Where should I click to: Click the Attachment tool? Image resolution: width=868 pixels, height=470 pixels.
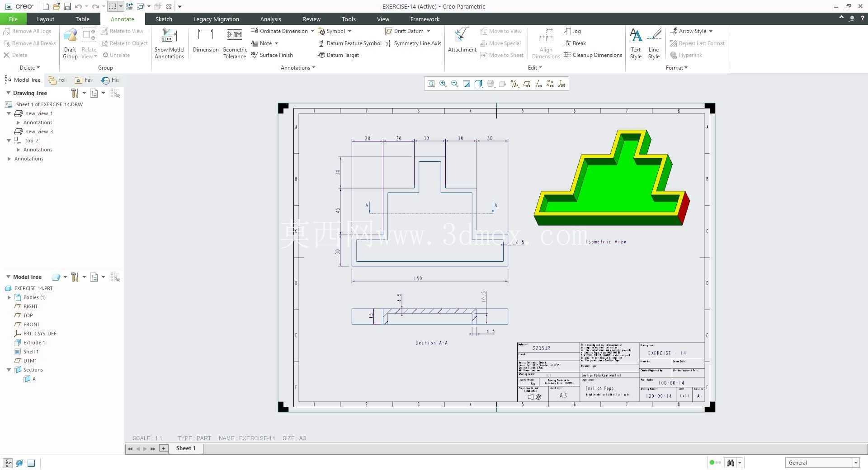coord(462,41)
